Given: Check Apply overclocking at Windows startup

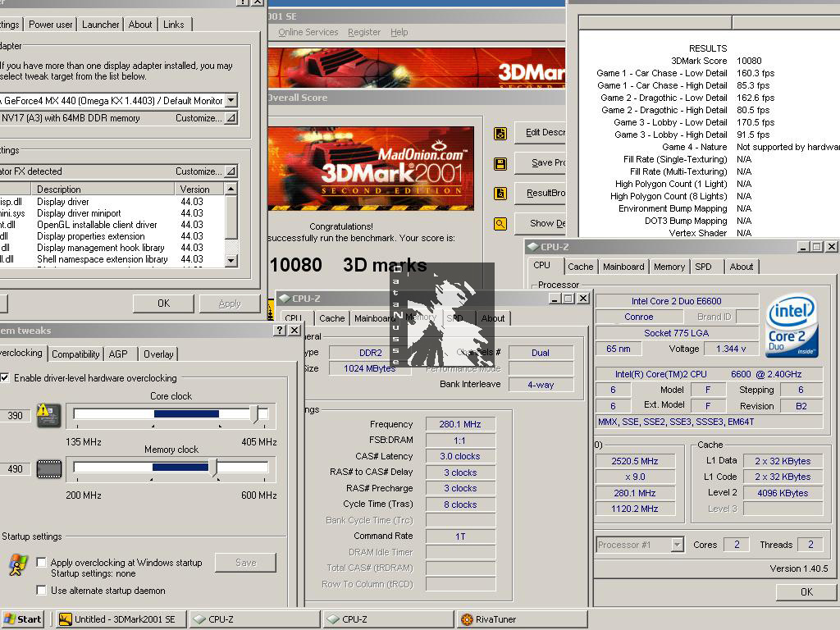Looking at the screenshot, I should point(41,563).
